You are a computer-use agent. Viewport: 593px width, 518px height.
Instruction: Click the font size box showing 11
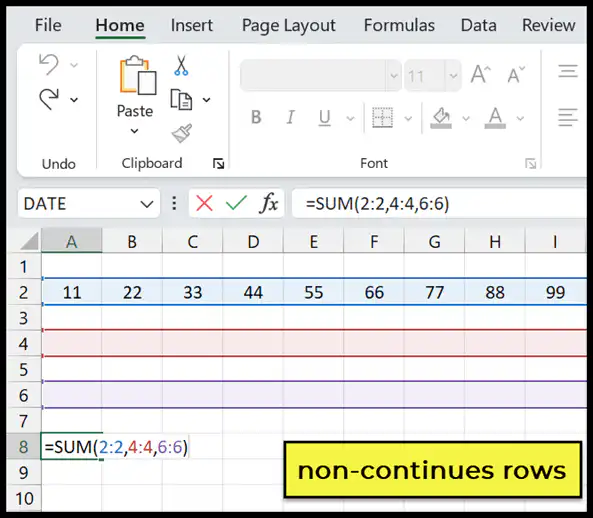tap(424, 76)
